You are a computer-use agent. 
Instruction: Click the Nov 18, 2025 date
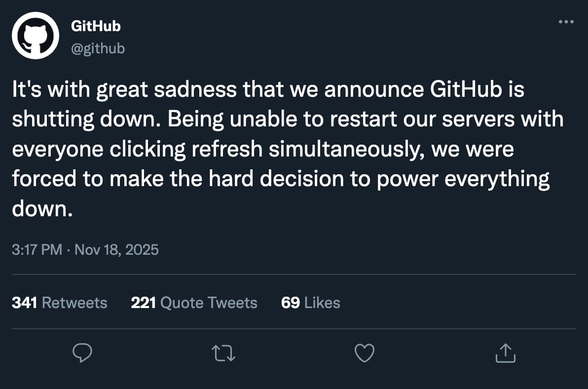pyautogui.click(x=116, y=249)
